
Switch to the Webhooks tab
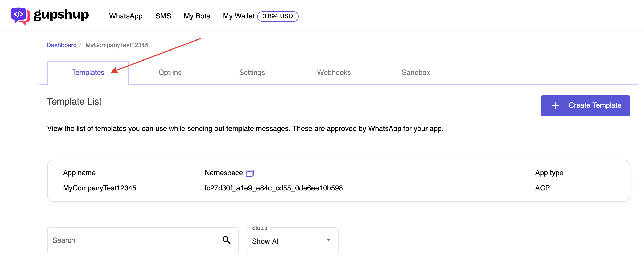[x=334, y=73]
